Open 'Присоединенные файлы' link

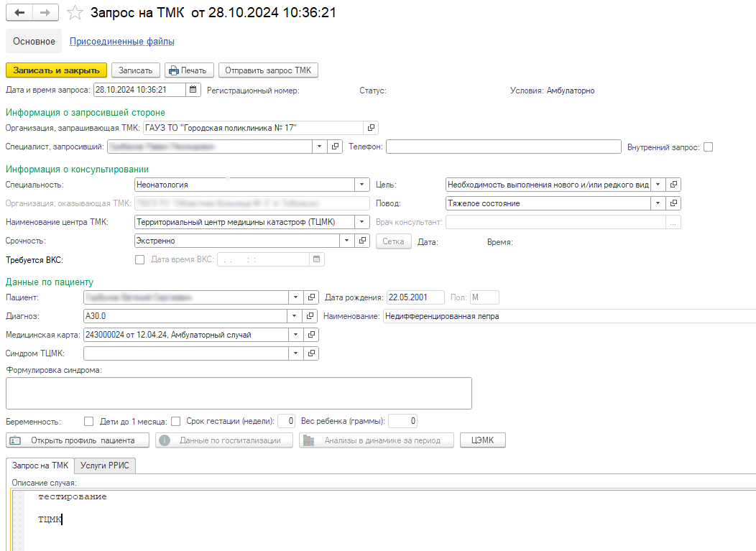click(x=121, y=41)
